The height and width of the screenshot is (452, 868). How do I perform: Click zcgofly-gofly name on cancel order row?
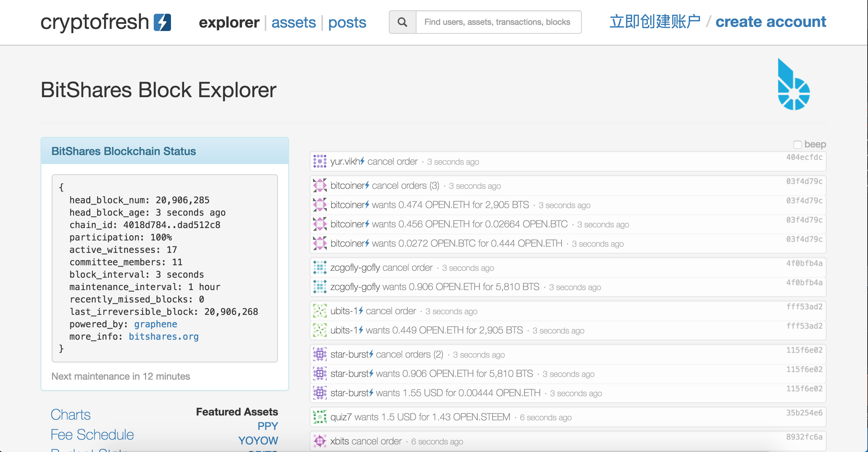click(355, 267)
